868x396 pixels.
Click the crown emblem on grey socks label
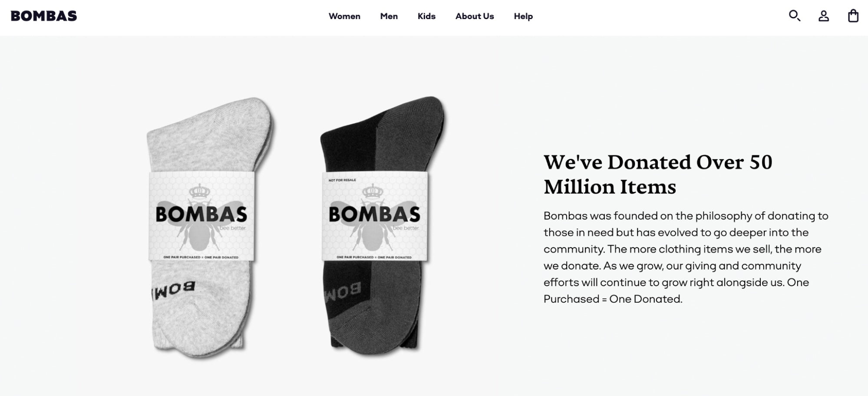pos(200,191)
